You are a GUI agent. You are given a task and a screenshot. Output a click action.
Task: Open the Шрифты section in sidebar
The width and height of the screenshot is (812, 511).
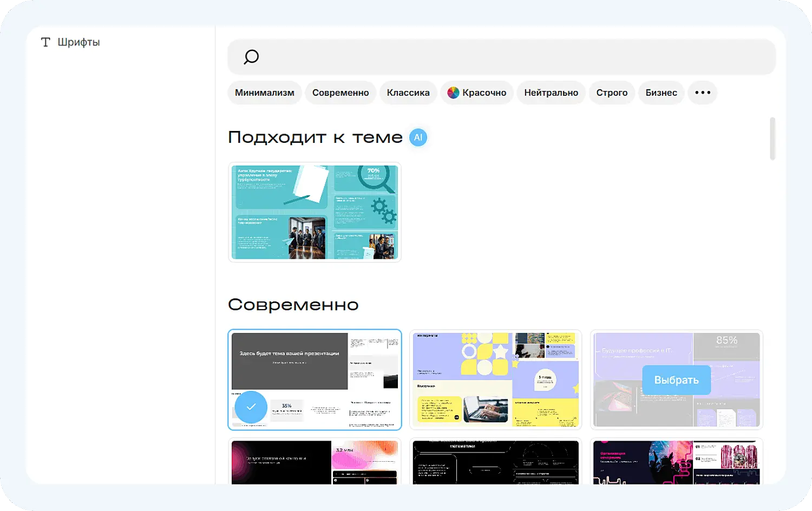[x=70, y=42]
